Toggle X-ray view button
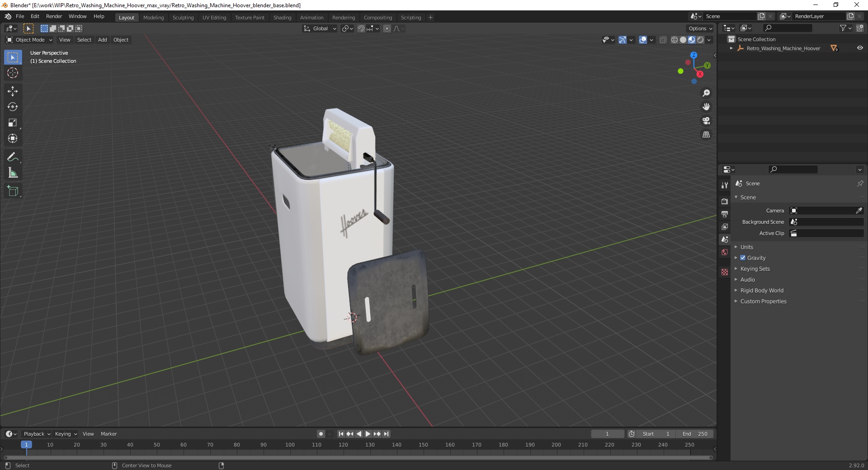The height and width of the screenshot is (470, 868). click(663, 40)
